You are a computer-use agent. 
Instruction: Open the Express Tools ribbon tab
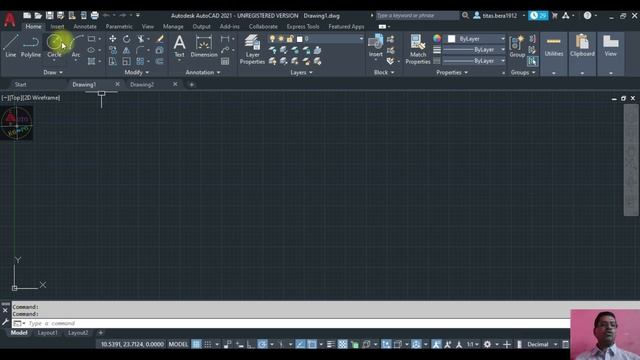(x=303, y=27)
